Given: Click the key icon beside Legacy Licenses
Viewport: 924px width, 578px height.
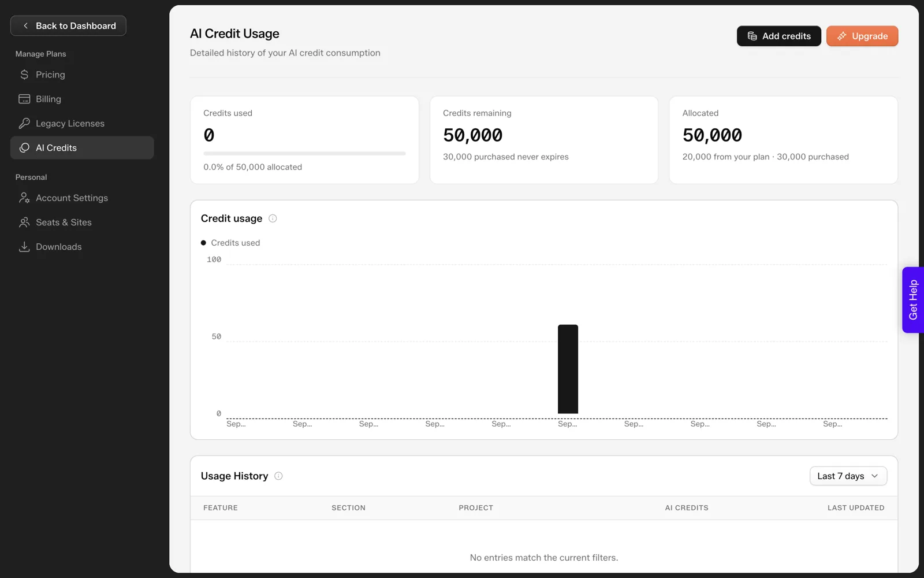Looking at the screenshot, I should pyautogui.click(x=24, y=123).
